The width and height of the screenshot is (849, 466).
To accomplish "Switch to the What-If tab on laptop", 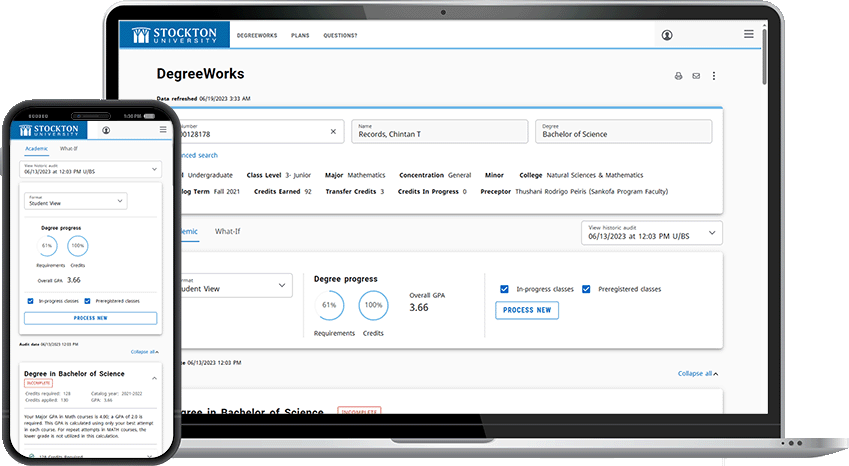I will pyautogui.click(x=227, y=231).
